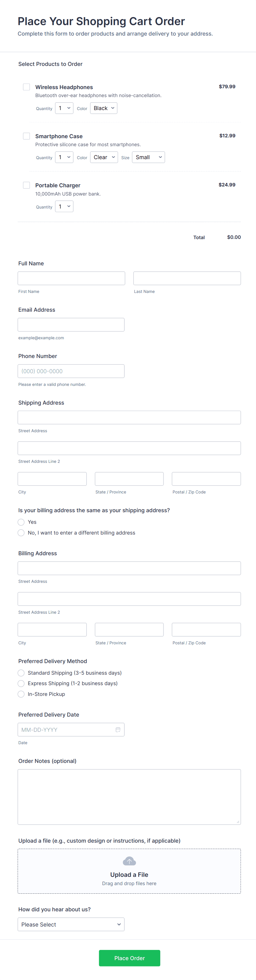Select the shipping Postal / Zip Code field
The image size is (256, 980).
click(206, 479)
